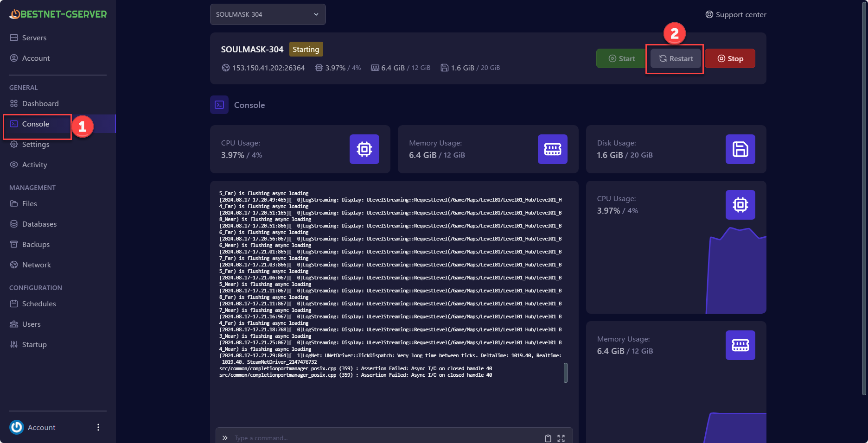Select Console in the sidebar
Screen dimensions: 868x443
(x=36, y=124)
